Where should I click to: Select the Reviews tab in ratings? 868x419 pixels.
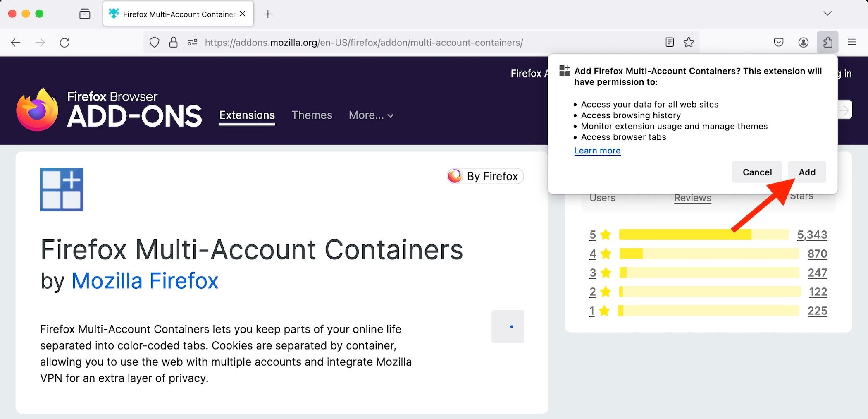(x=692, y=198)
